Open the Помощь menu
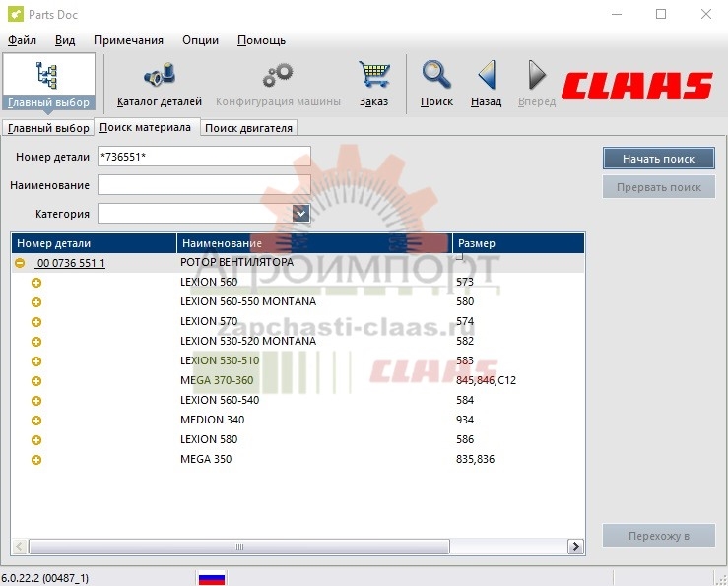 point(261,40)
